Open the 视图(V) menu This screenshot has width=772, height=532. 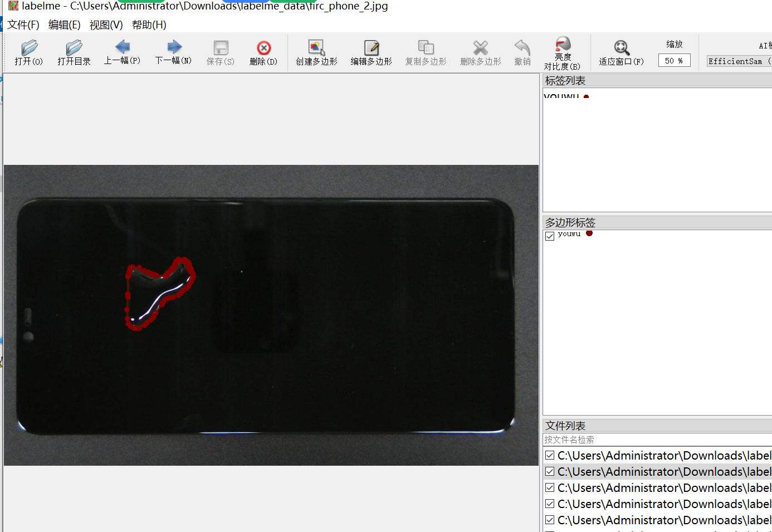click(106, 25)
